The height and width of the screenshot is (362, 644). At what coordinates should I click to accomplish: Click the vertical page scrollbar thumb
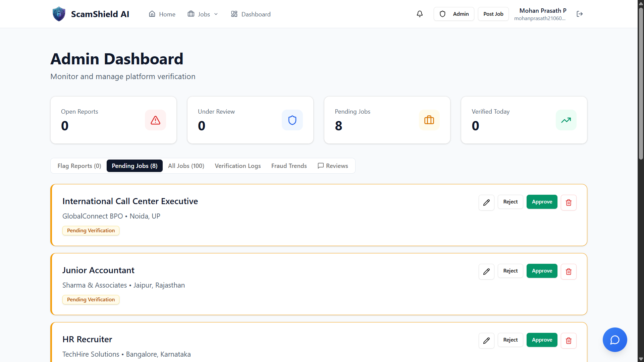641,84
